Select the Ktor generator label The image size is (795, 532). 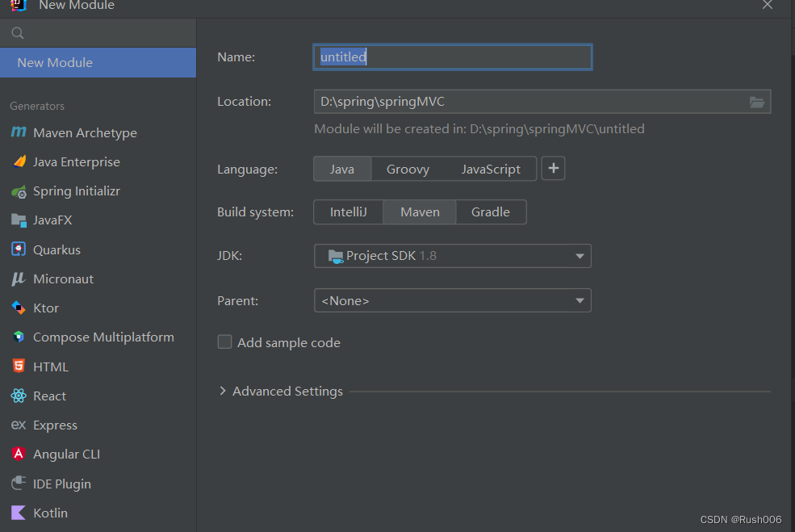tap(46, 308)
